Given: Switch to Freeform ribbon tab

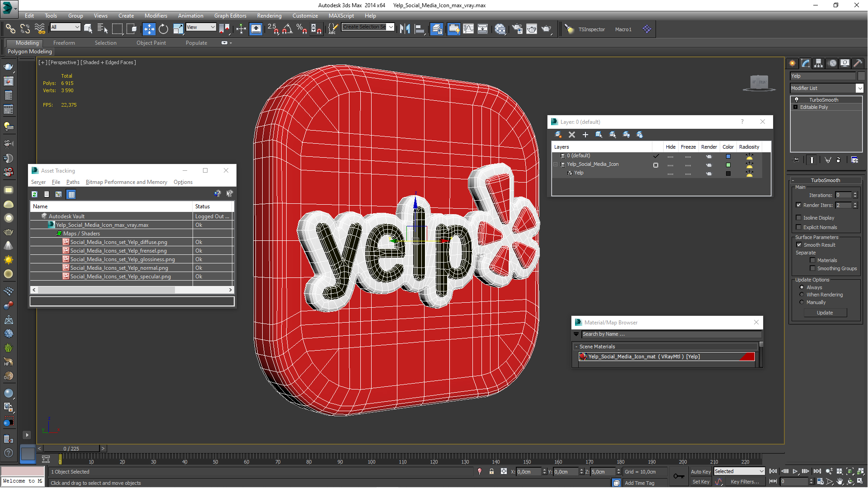Looking at the screenshot, I should tap(64, 43).
